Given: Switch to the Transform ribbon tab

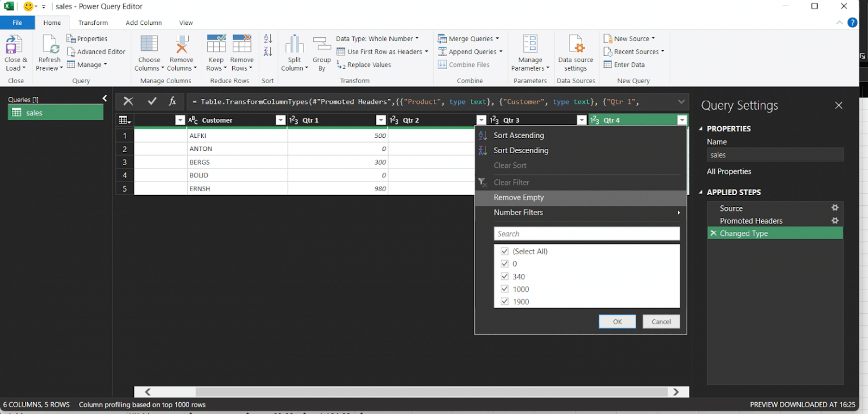Looking at the screenshot, I should pyautogui.click(x=92, y=22).
